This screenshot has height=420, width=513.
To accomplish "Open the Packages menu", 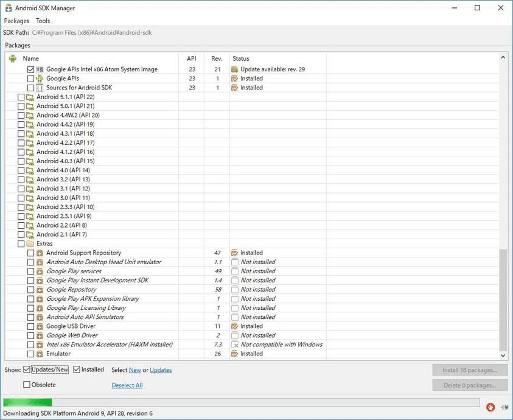I will (x=16, y=21).
